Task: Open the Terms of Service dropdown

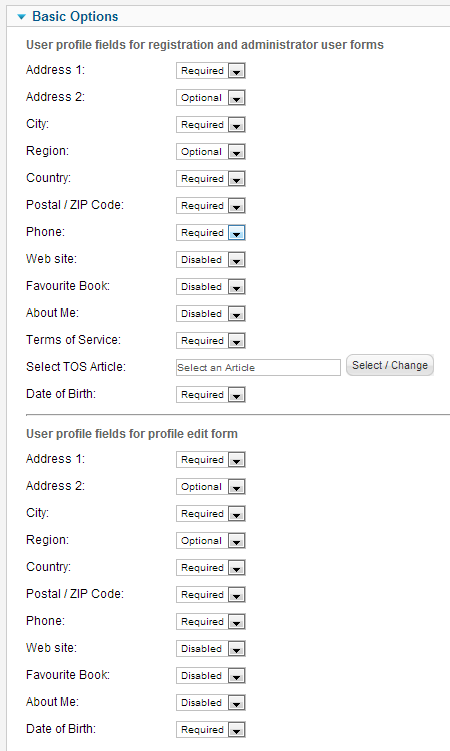Action: click(211, 341)
